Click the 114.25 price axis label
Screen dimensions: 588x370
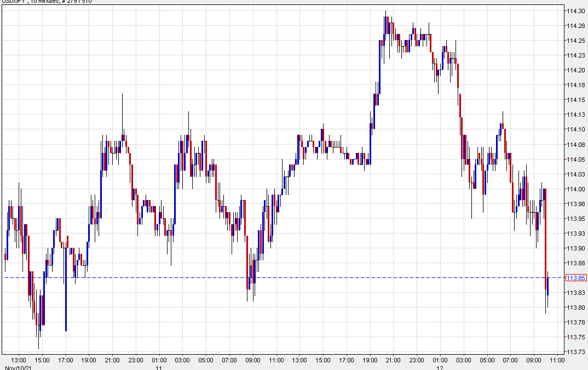(576, 41)
